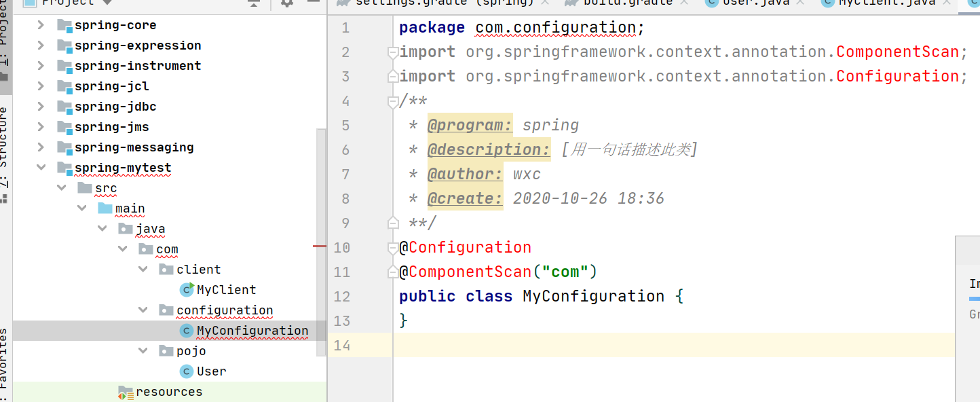Toggle fold marker beside @Configuration annotation
The height and width of the screenshot is (402, 980).
point(392,248)
